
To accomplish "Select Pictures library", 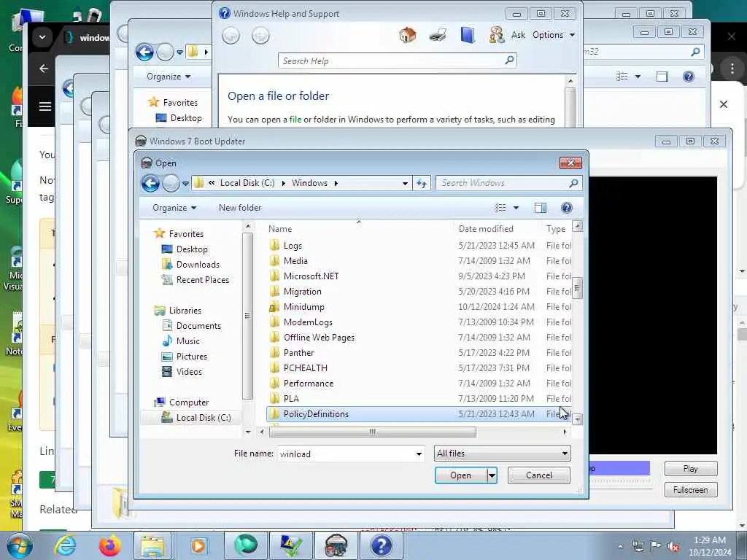I will pyautogui.click(x=191, y=356).
